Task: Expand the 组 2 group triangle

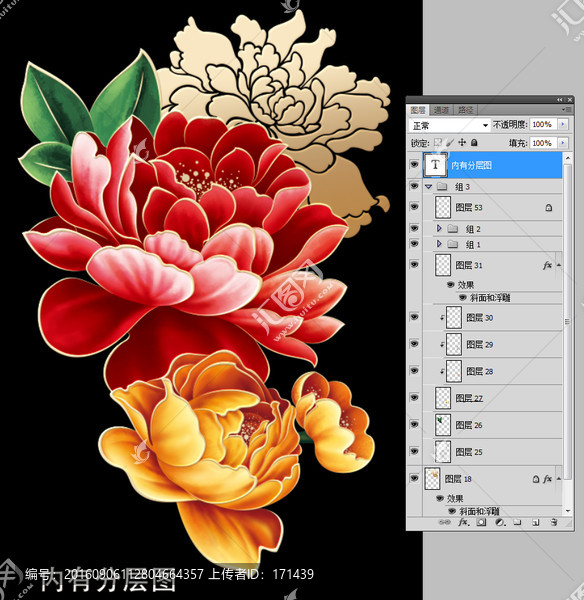Action: point(439,228)
